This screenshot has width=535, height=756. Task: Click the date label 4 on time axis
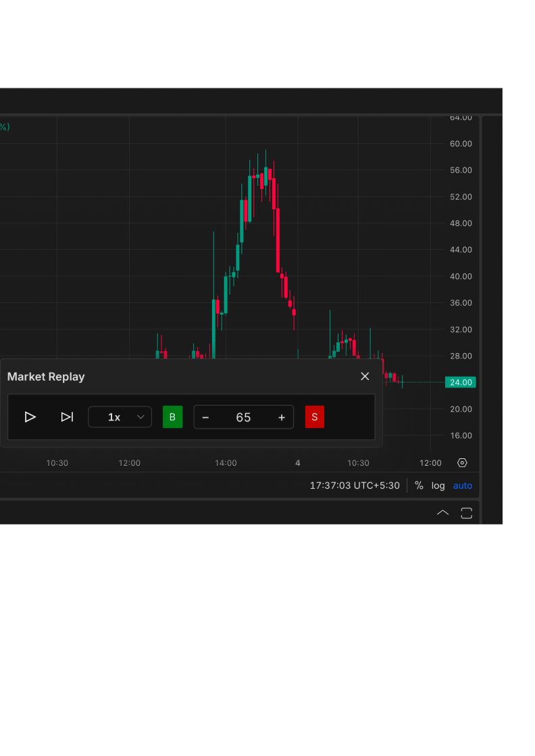pyautogui.click(x=298, y=463)
